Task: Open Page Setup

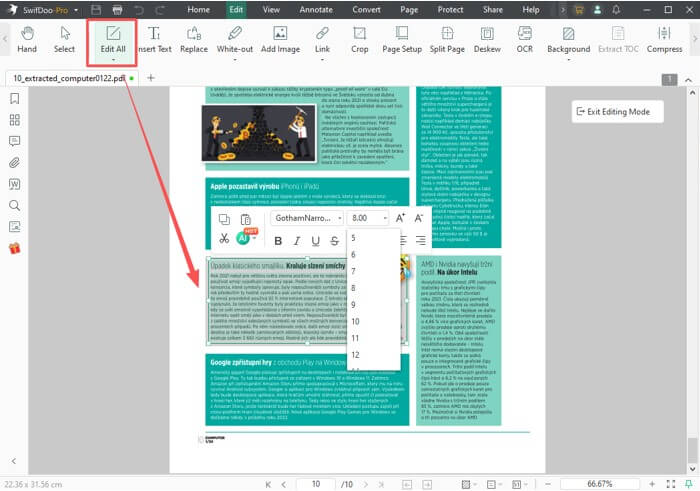Action: [402, 39]
